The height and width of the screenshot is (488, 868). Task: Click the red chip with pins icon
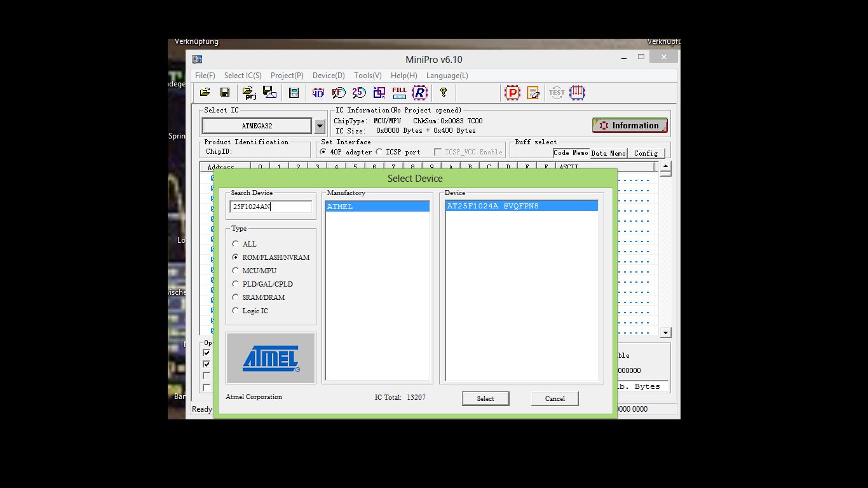tap(577, 93)
